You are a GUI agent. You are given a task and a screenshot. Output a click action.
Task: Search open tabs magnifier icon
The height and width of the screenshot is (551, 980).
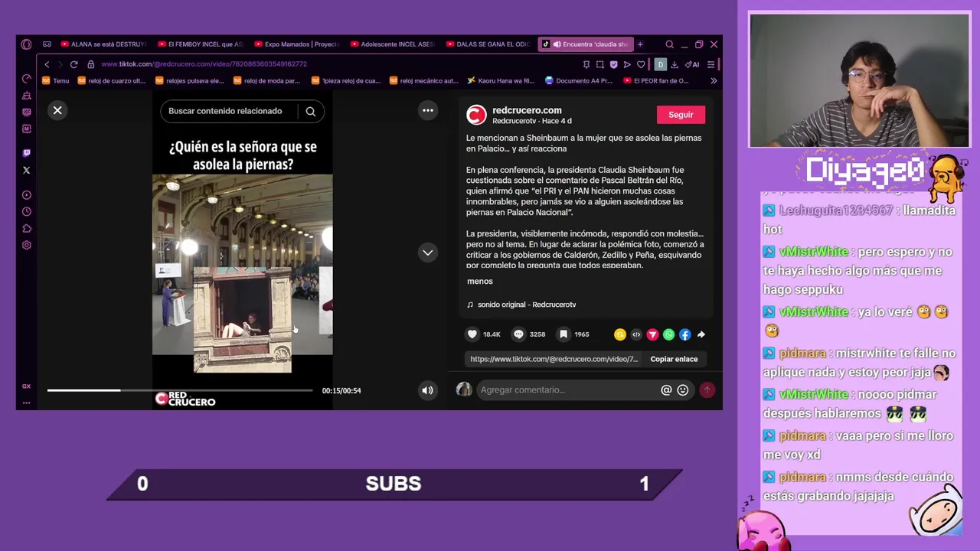coord(669,44)
